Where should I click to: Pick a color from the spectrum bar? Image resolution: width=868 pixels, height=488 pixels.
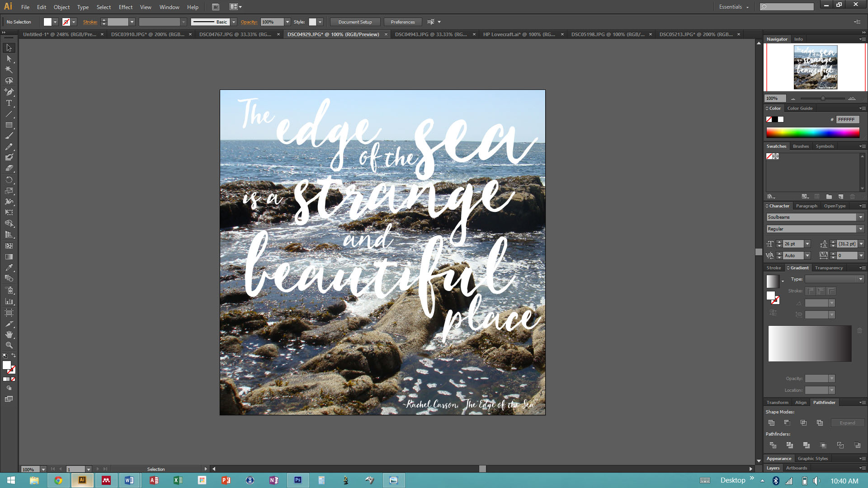812,132
